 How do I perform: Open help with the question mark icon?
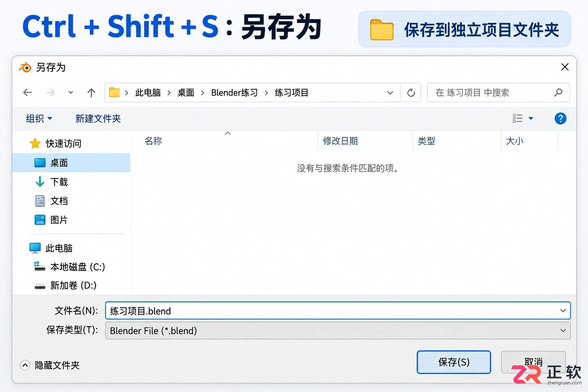(x=560, y=118)
